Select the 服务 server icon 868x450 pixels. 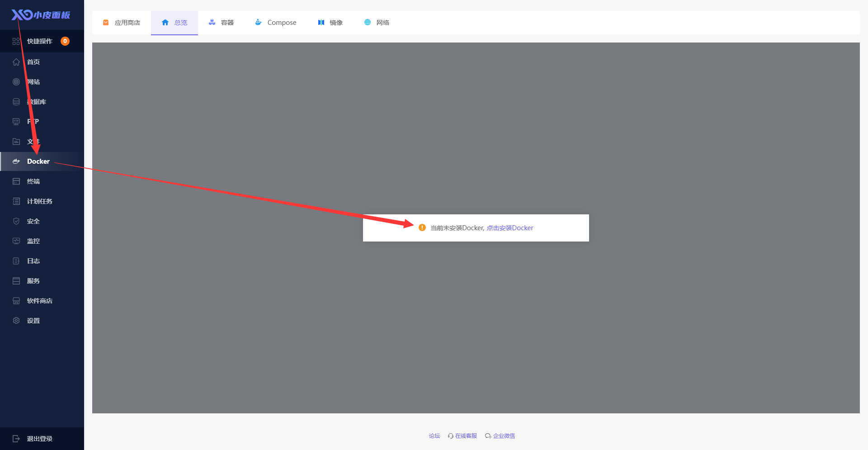16,281
